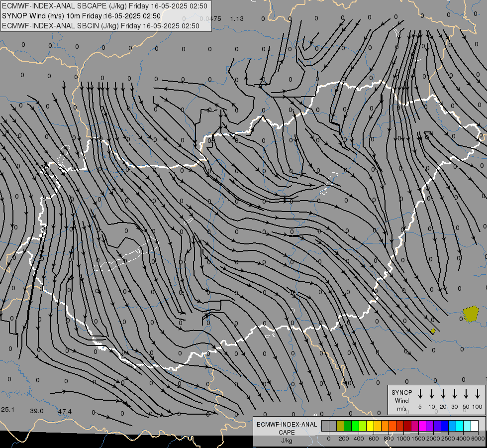
Task: Click the 39.0 value on the map
Action: pyautogui.click(x=37, y=411)
